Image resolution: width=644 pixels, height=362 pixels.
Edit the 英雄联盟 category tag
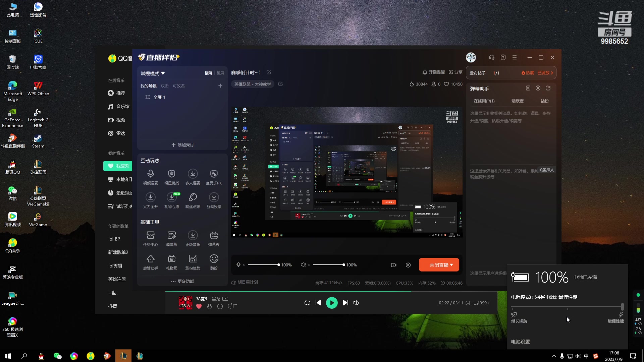pyautogui.click(x=280, y=84)
